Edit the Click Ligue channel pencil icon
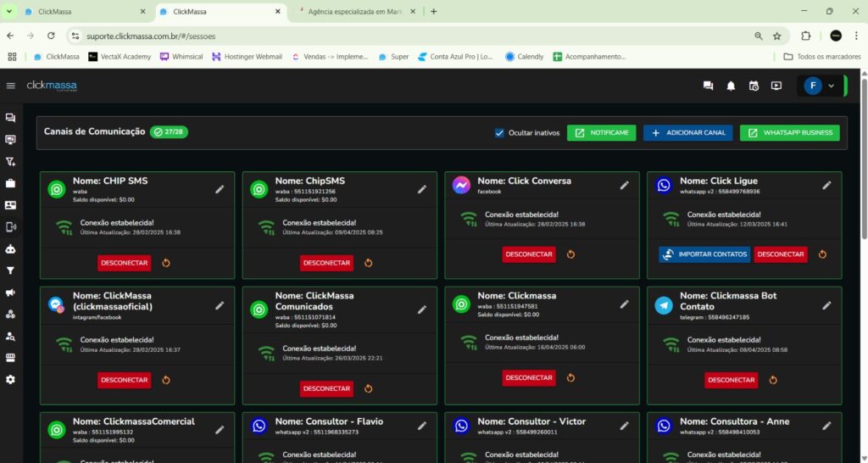This screenshot has height=463, width=868. (826, 186)
